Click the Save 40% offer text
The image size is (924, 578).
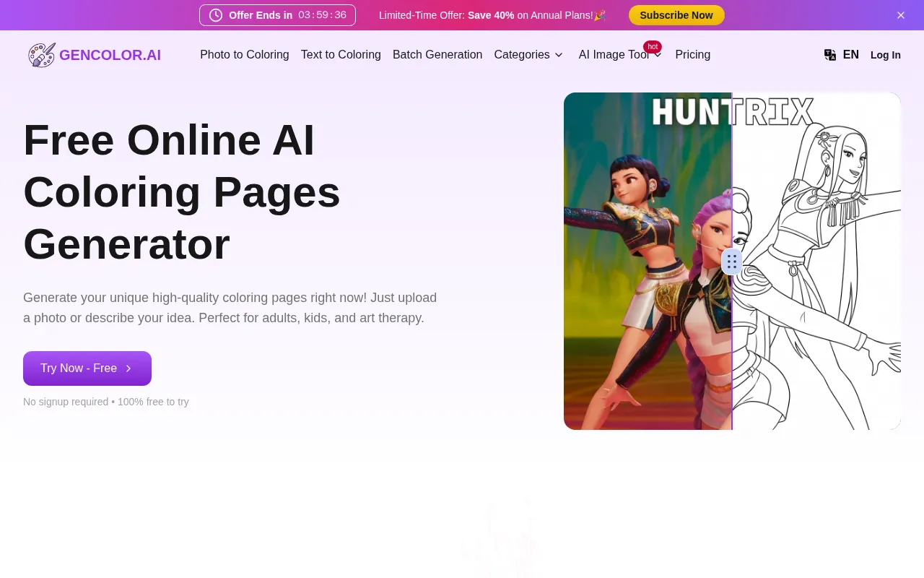491,15
